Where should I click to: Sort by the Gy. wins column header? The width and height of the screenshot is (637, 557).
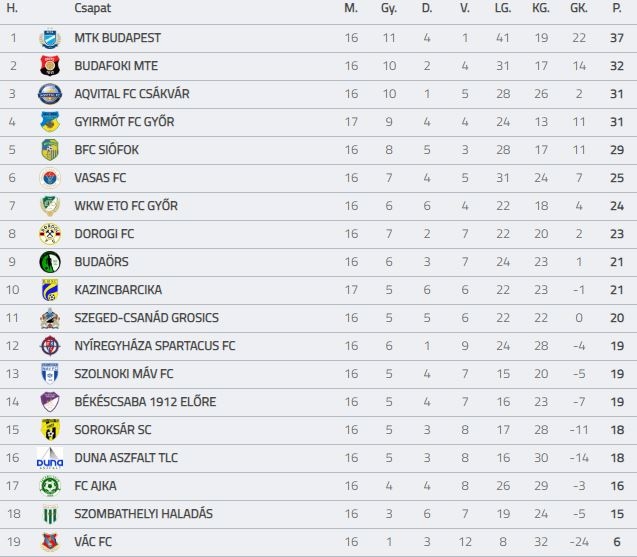coord(389,8)
